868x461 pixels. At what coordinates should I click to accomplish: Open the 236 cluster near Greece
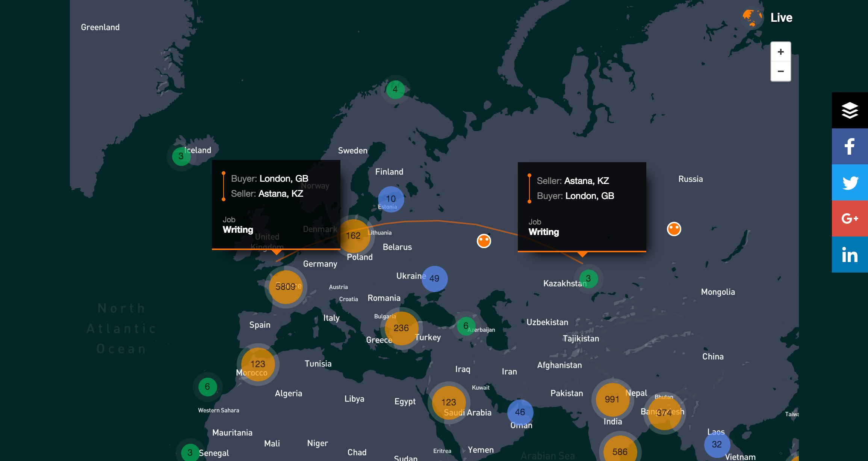[x=401, y=328]
